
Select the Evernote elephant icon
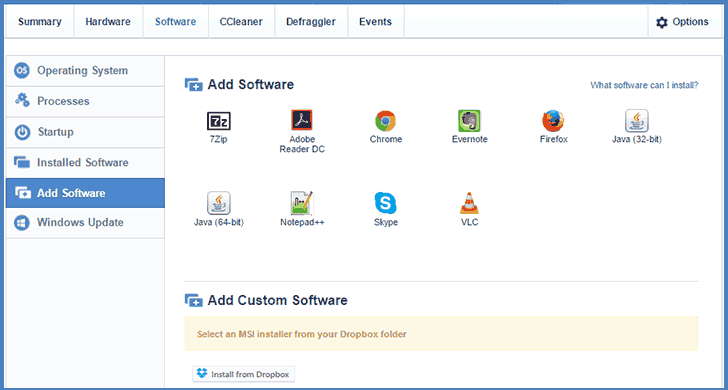[x=469, y=121]
